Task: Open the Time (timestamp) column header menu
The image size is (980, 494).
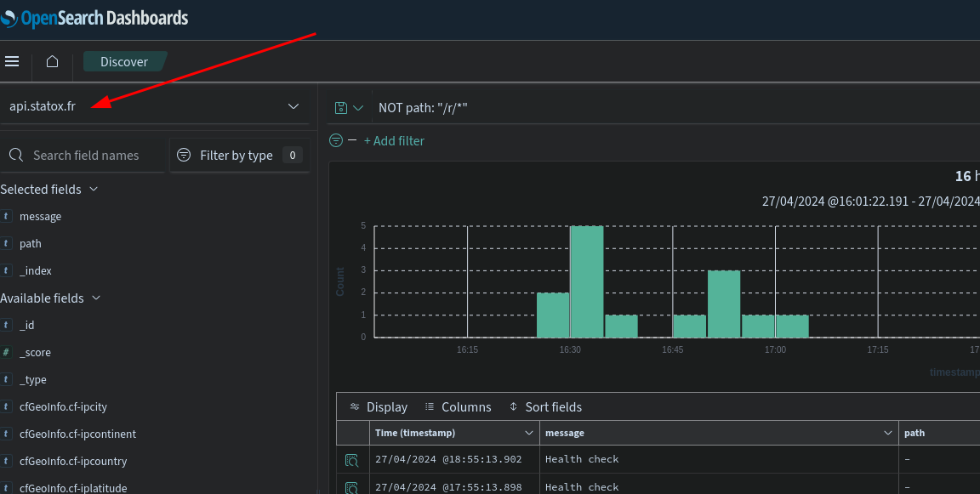Action: (529, 433)
